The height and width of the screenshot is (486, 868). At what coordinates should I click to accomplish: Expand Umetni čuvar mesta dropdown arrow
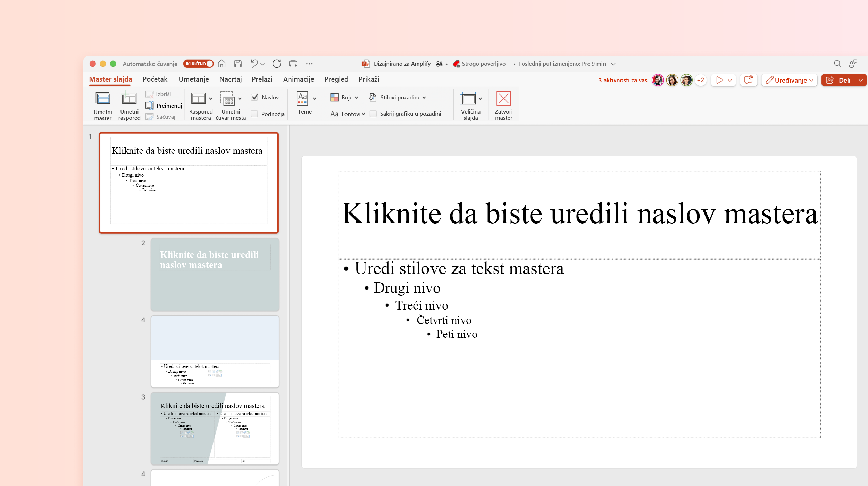pos(240,99)
